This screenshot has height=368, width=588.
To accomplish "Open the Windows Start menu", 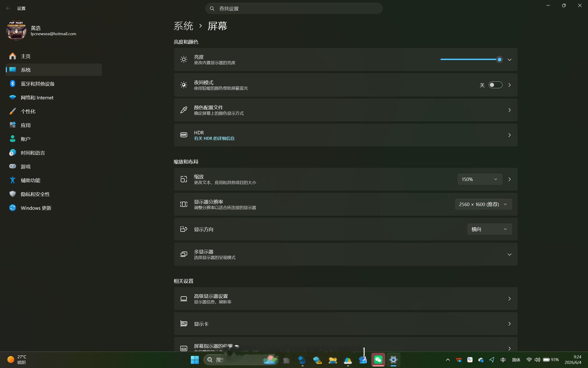I will [195, 360].
